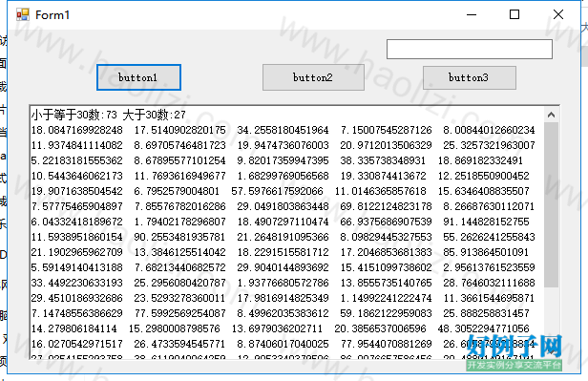Maximize the Form1 window

(x=514, y=14)
